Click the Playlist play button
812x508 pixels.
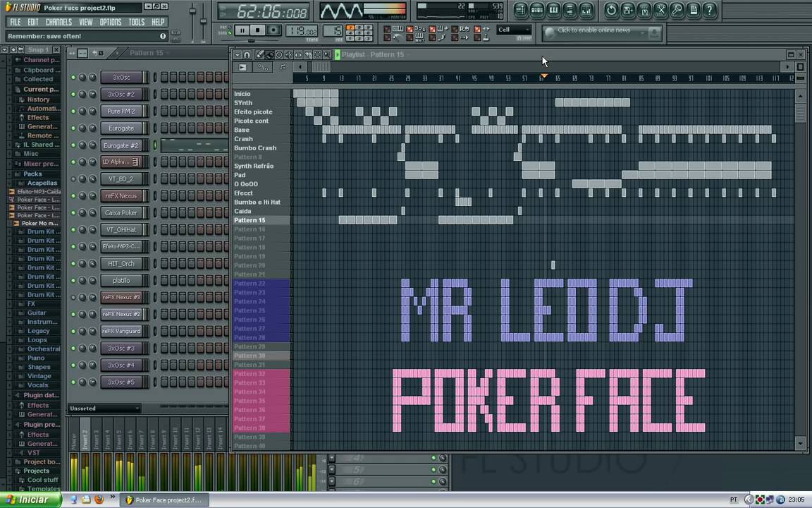tap(338, 54)
